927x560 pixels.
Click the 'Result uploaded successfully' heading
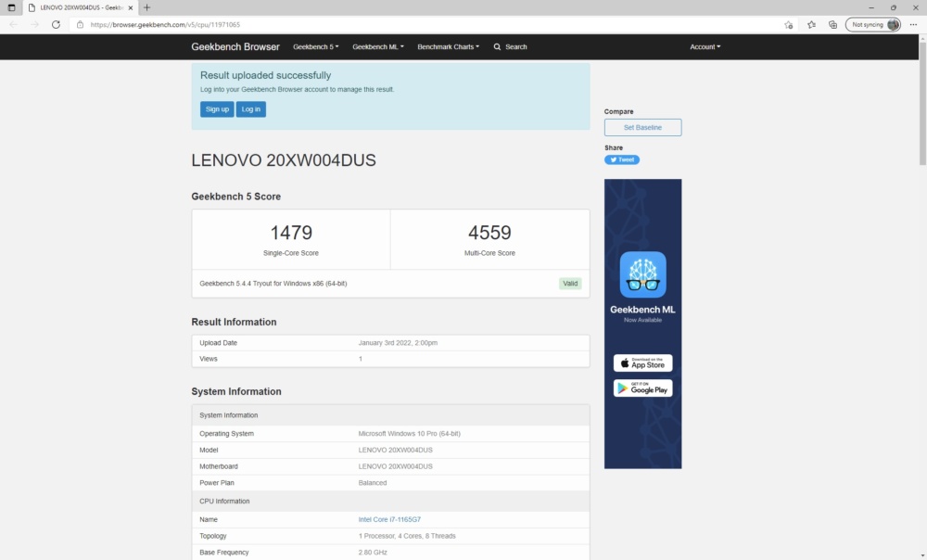coord(265,76)
